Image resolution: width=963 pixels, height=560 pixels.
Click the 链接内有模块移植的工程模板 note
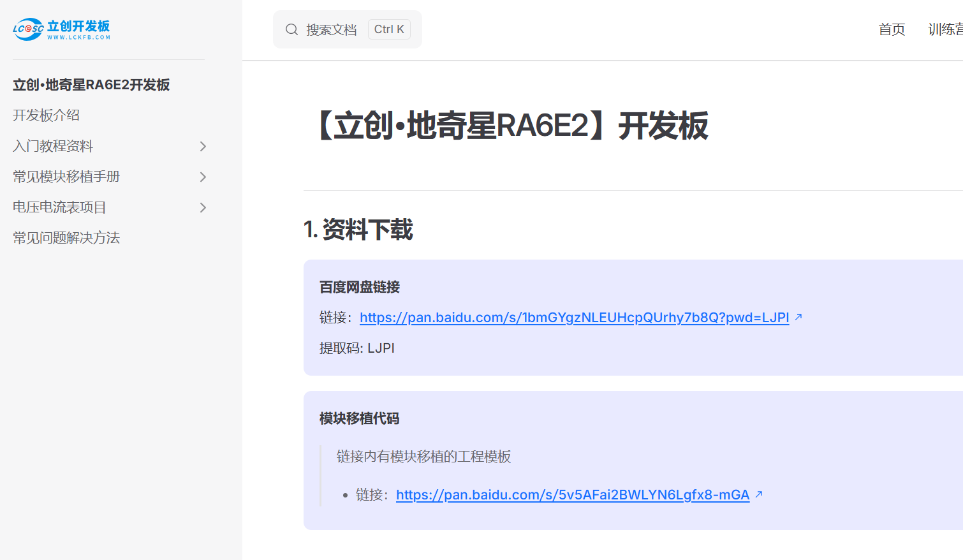[x=424, y=457]
